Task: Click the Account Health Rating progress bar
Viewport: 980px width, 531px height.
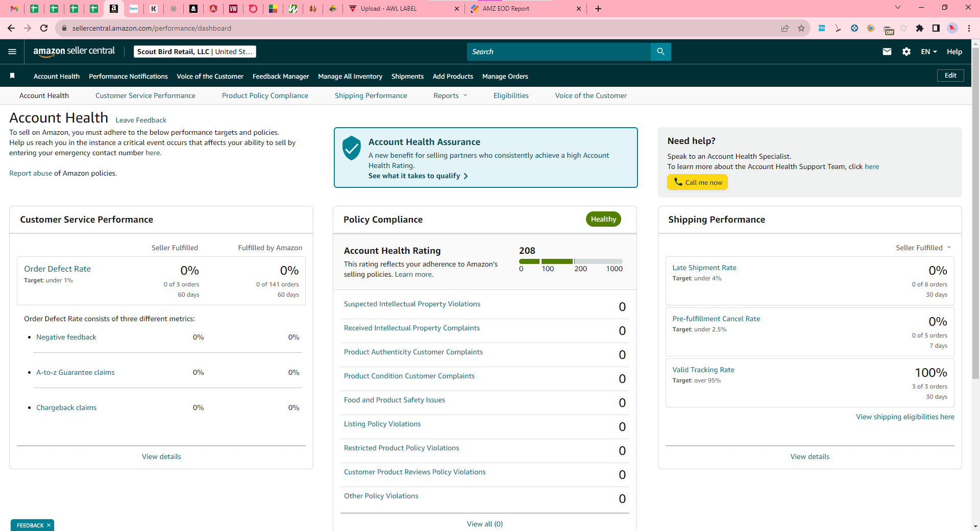Action: point(571,261)
